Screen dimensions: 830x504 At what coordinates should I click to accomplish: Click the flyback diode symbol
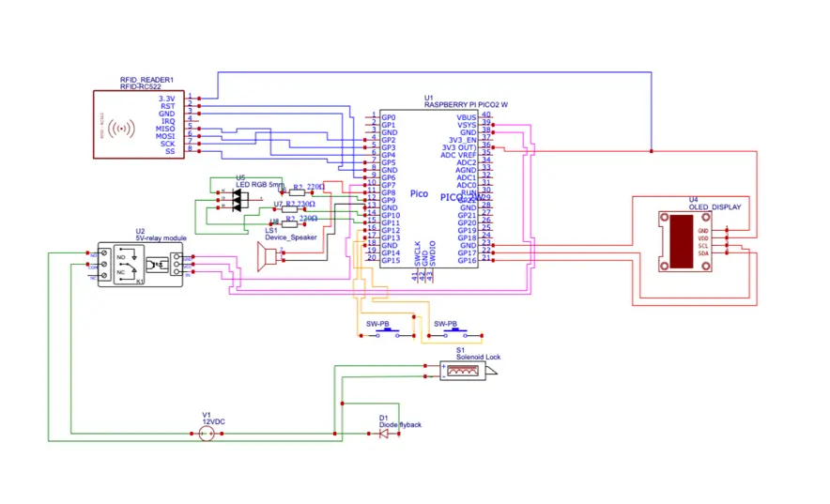coord(384,434)
